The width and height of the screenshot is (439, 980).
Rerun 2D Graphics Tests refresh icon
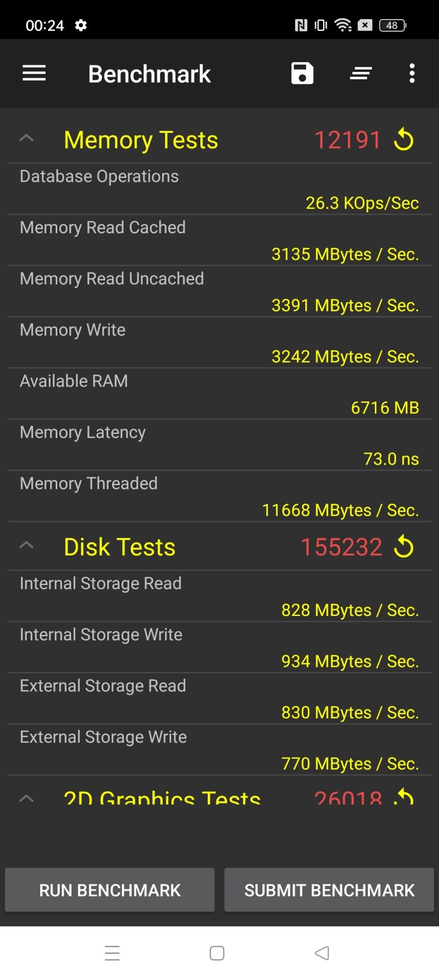pos(404,796)
